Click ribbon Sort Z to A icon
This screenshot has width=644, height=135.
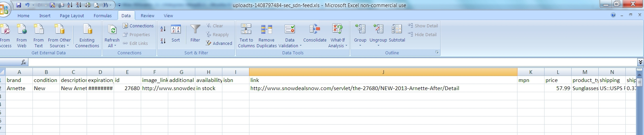[163, 41]
